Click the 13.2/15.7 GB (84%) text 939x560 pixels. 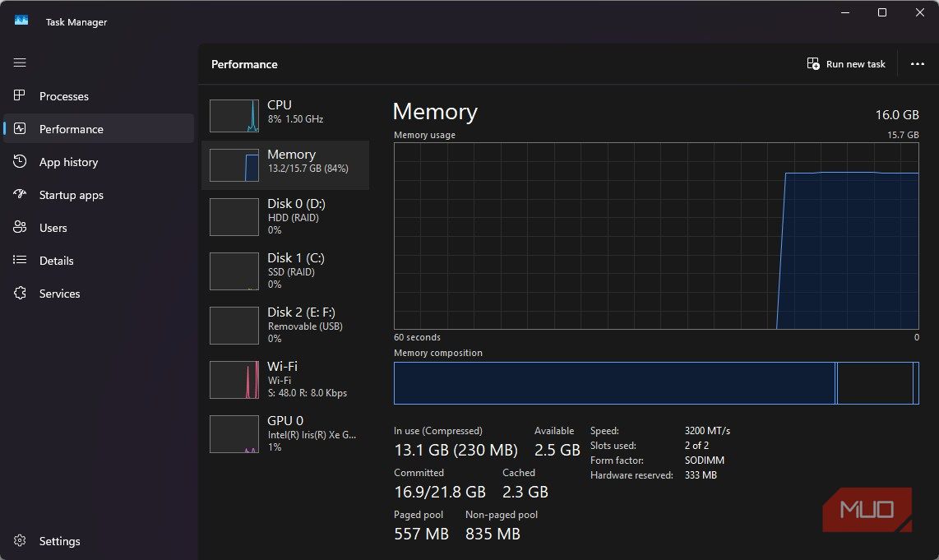(308, 169)
